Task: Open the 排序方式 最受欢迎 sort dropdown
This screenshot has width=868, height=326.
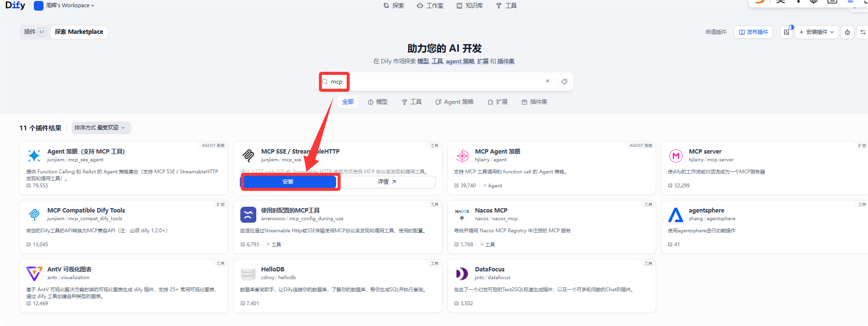Action: point(101,128)
